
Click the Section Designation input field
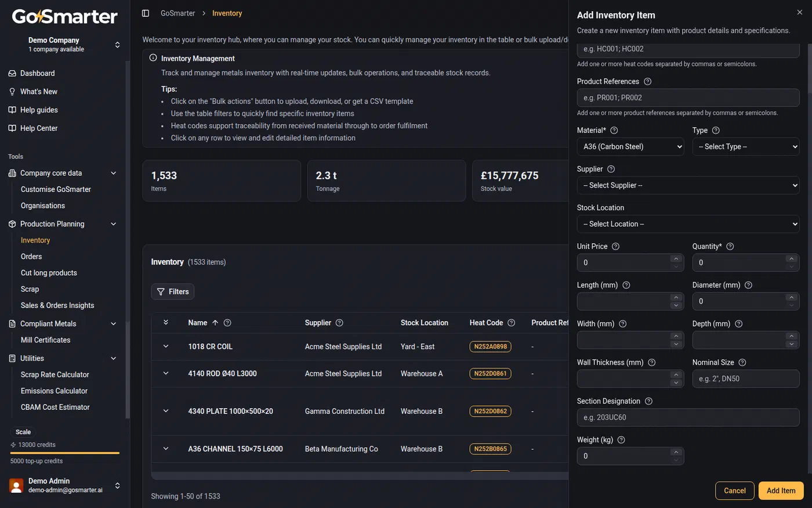[x=688, y=417]
